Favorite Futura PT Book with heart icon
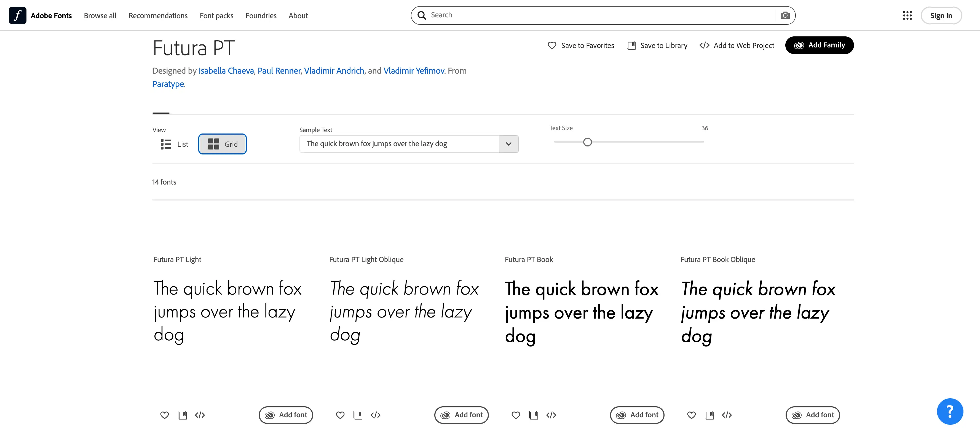Screen dimensions: 980x438 pyautogui.click(x=516, y=415)
